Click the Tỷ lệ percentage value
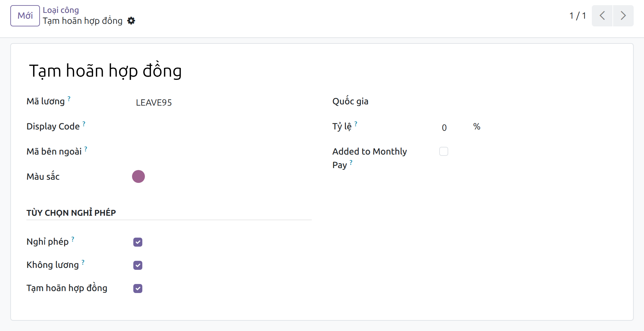The width and height of the screenshot is (644, 331). [453, 128]
